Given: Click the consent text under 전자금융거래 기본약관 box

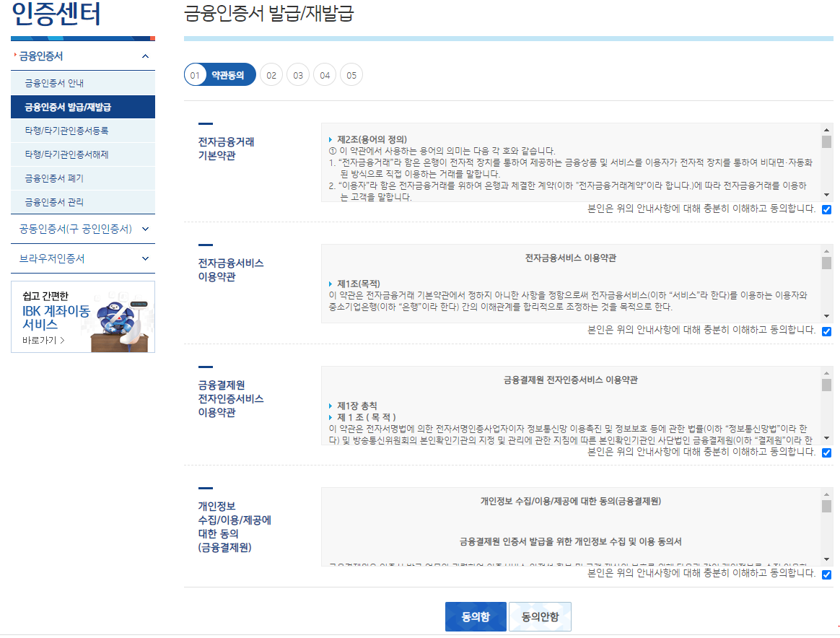Looking at the screenshot, I should pos(701,209).
